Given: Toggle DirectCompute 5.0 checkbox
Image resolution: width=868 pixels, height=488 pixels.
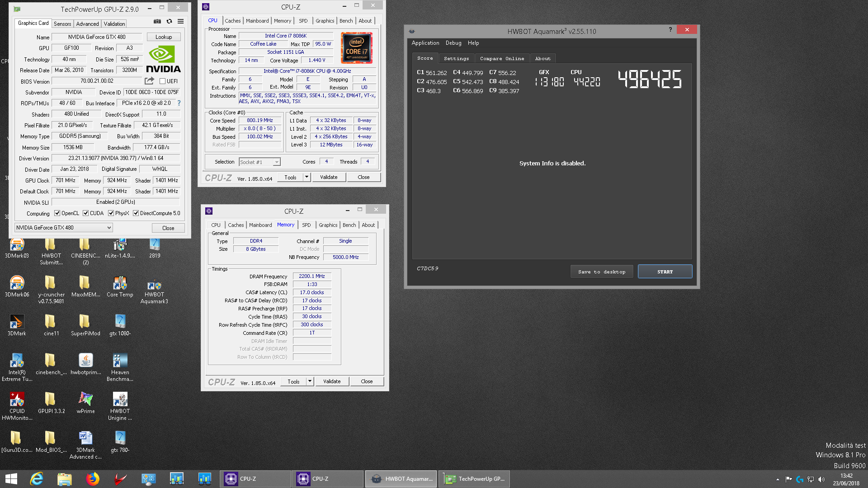Looking at the screenshot, I should pos(136,213).
